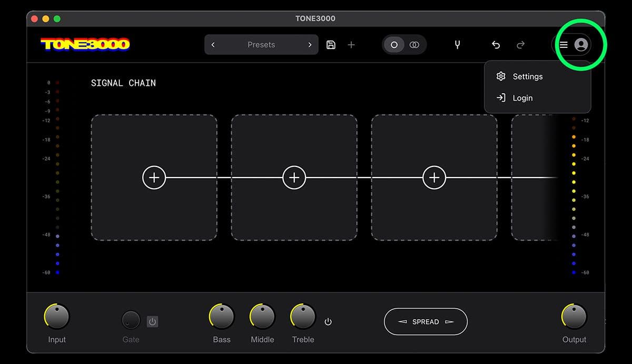Go to previous preset with left chevron
The image size is (632, 364).
(213, 45)
